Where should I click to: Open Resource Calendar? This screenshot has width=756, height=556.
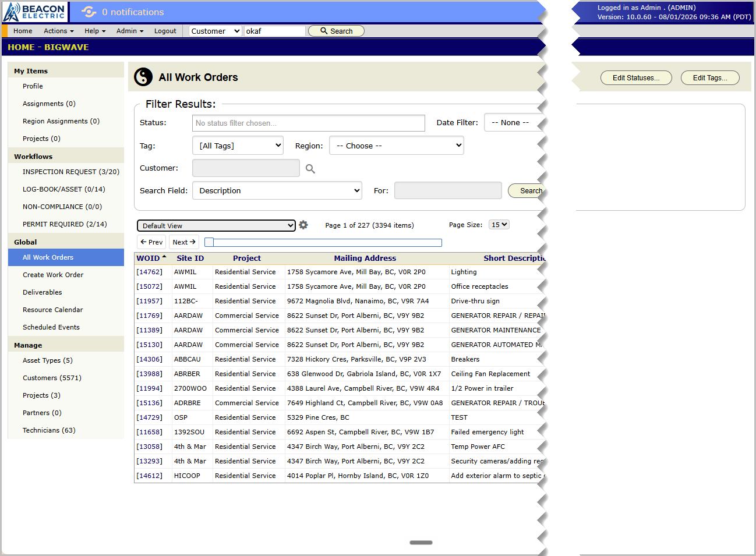[x=52, y=310]
